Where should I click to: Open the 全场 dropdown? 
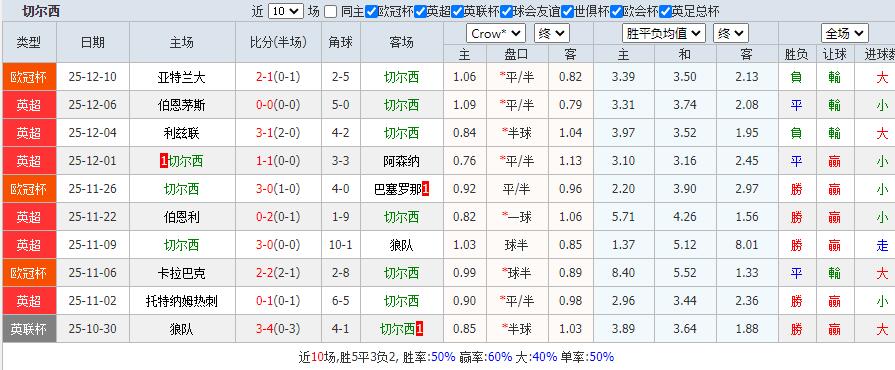click(845, 34)
